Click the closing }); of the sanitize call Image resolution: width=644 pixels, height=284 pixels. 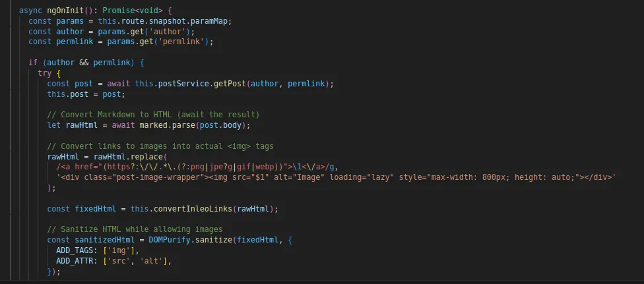[x=54, y=271]
